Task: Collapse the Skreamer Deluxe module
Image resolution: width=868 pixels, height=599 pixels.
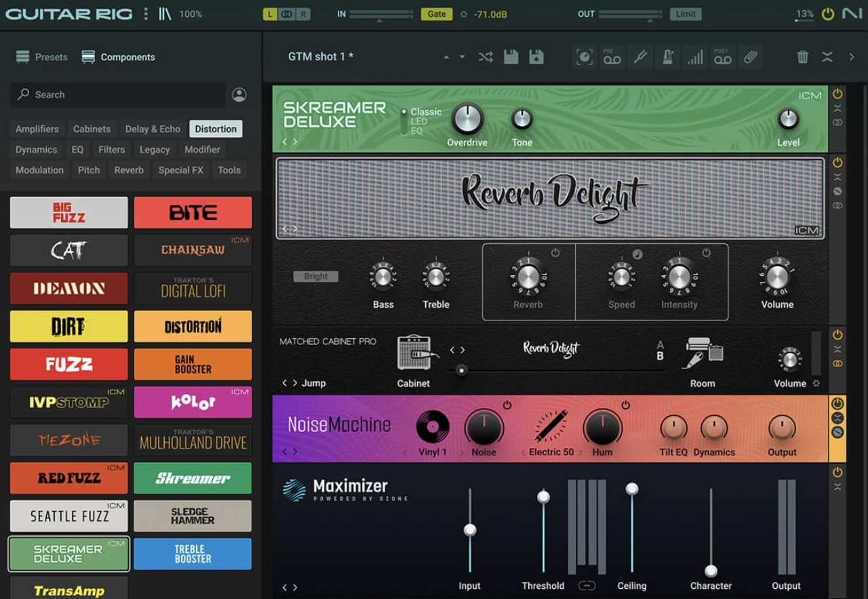Action: click(x=837, y=108)
